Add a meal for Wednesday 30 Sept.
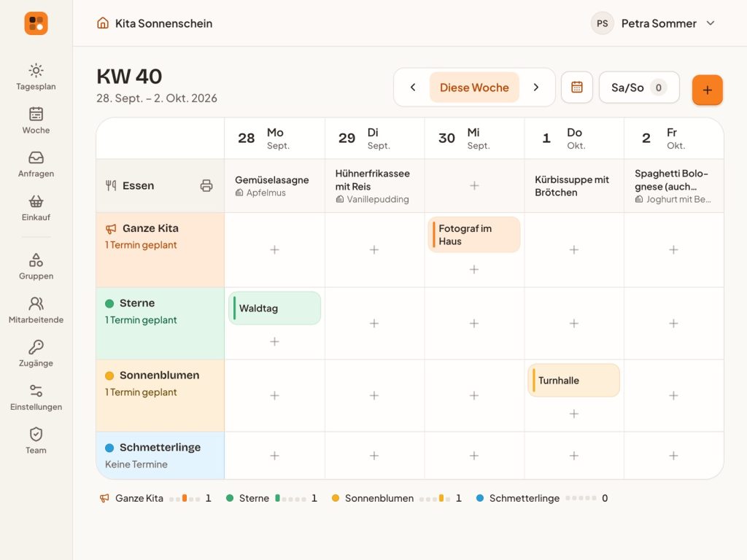Screen dimensions: 747x560 (474, 186)
